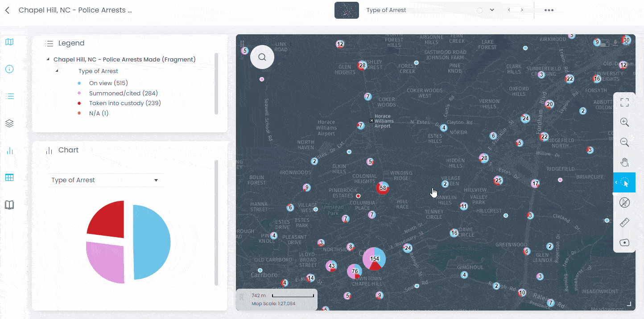Open the data table sidebar icon

(x=9, y=177)
